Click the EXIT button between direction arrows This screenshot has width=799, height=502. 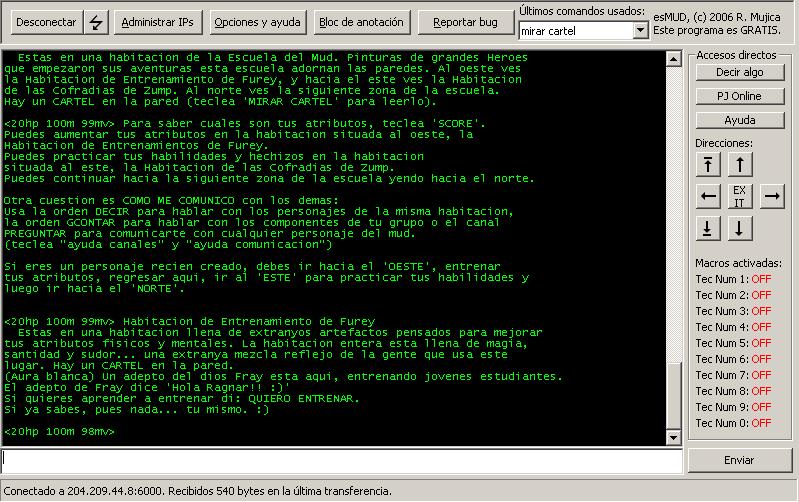(x=739, y=196)
